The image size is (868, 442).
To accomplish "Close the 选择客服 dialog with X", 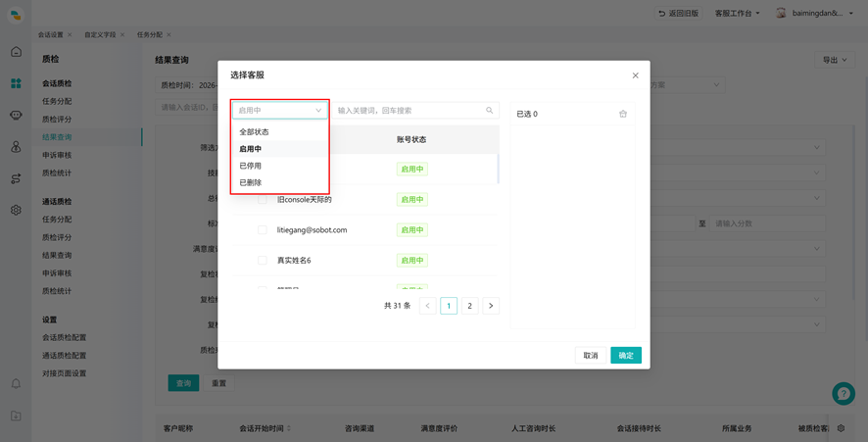I will pyautogui.click(x=636, y=75).
